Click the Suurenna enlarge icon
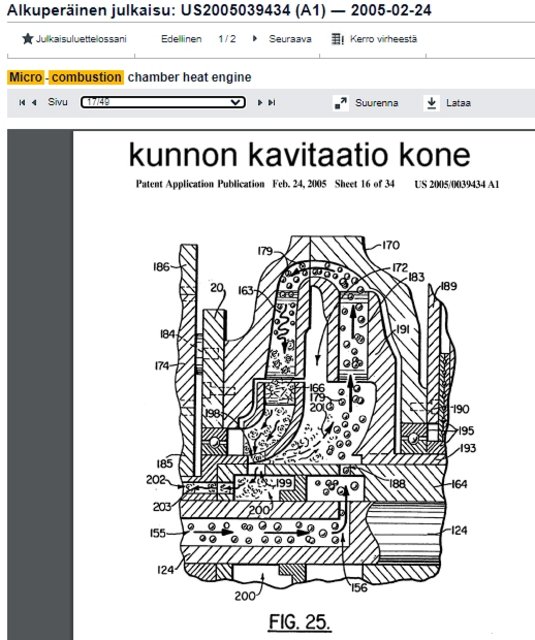 pos(341,103)
